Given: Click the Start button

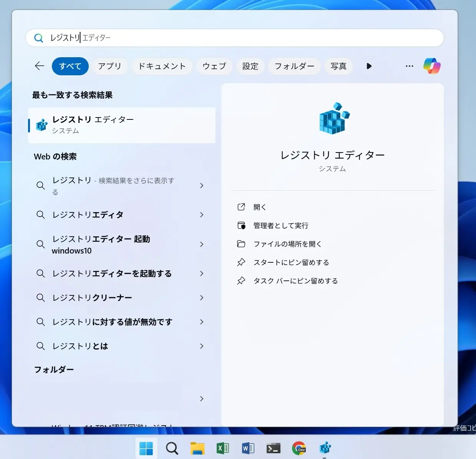Looking at the screenshot, I should click(146, 448).
